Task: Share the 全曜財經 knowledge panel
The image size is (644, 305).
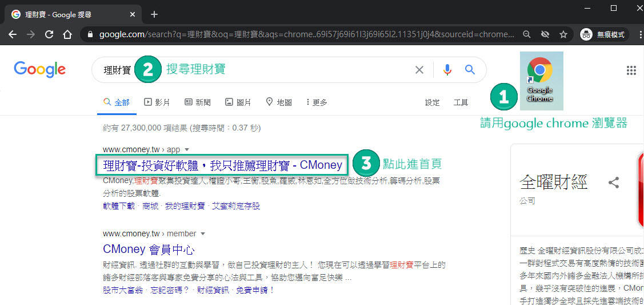Action: pyautogui.click(x=614, y=183)
